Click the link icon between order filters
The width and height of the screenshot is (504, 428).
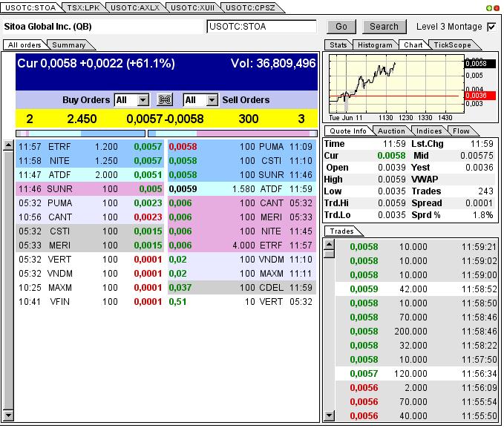(x=166, y=100)
